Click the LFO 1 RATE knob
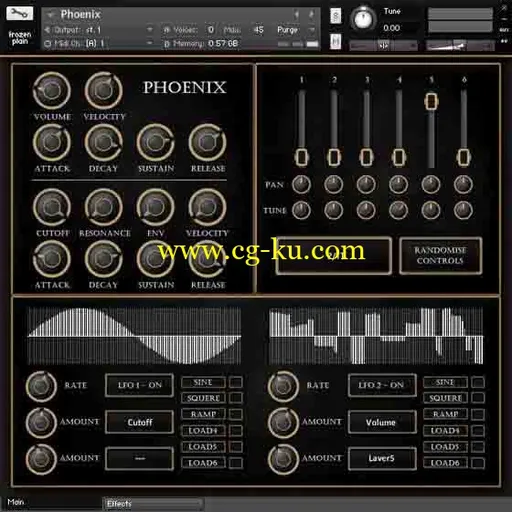Screen dimensions: 512x512 click(42, 386)
